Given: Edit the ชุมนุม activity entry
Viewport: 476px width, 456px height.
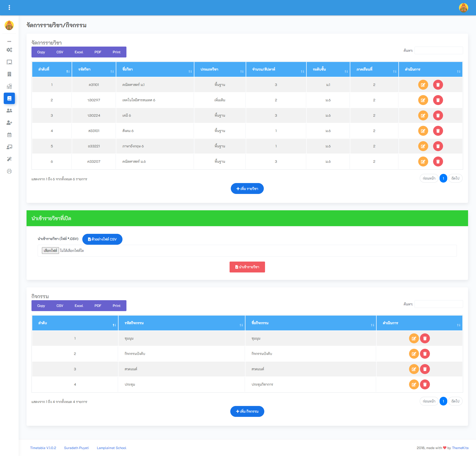Looking at the screenshot, I should [414, 338].
